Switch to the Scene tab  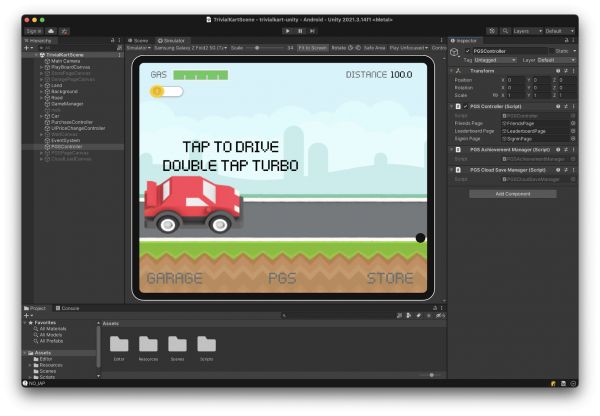click(139, 40)
